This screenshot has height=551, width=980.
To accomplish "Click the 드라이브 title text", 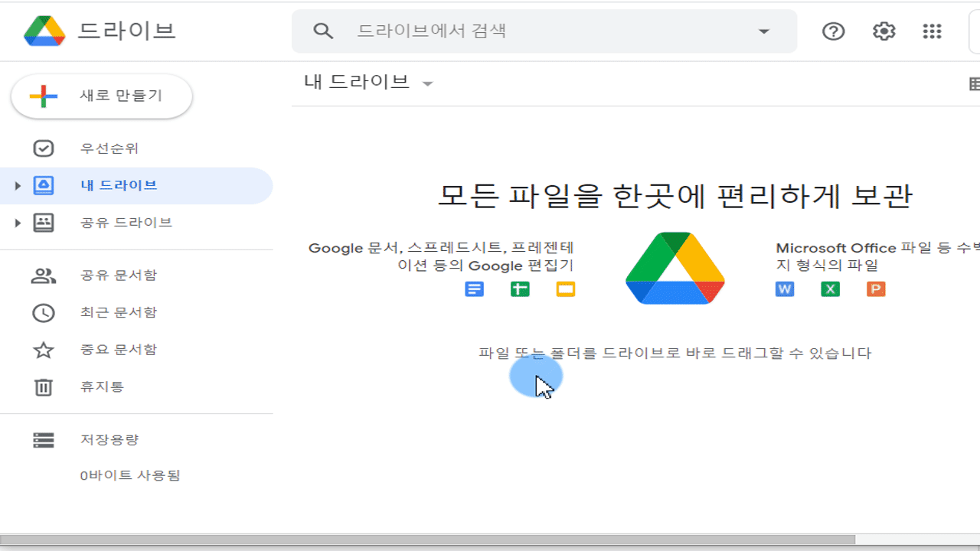I will [x=127, y=31].
